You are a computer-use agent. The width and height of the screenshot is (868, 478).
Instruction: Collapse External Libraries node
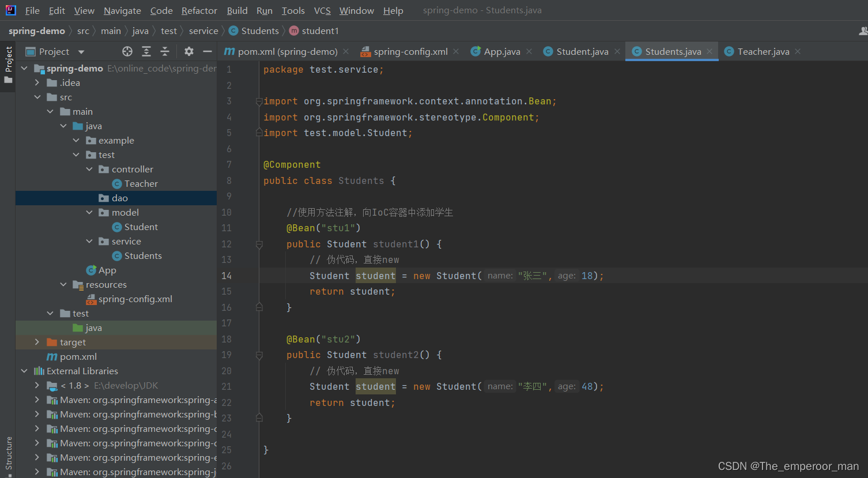[x=24, y=371]
